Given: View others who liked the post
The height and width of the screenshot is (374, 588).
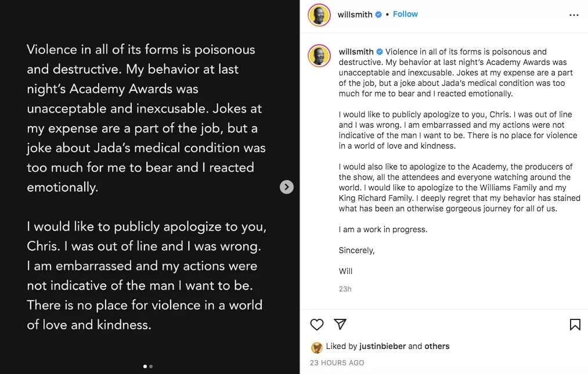Looking at the screenshot, I should tap(437, 346).
